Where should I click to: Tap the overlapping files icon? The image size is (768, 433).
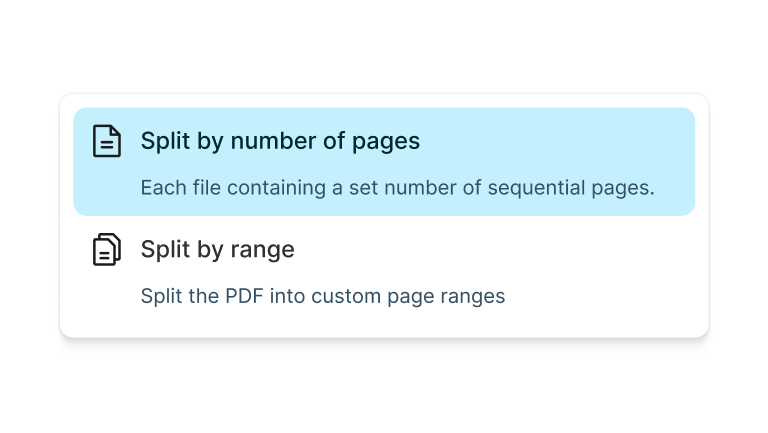point(106,249)
